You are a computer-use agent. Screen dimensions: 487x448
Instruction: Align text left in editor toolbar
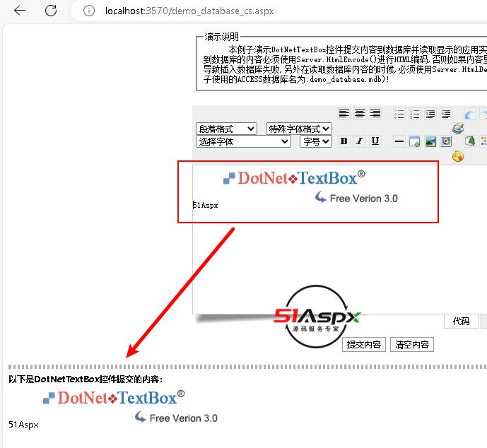tap(344, 114)
